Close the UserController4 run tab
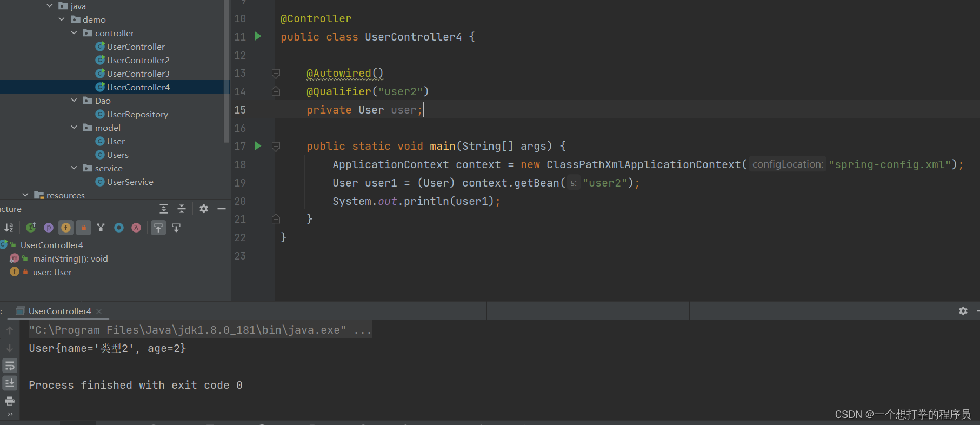The width and height of the screenshot is (980, 425). pos(99,311)
